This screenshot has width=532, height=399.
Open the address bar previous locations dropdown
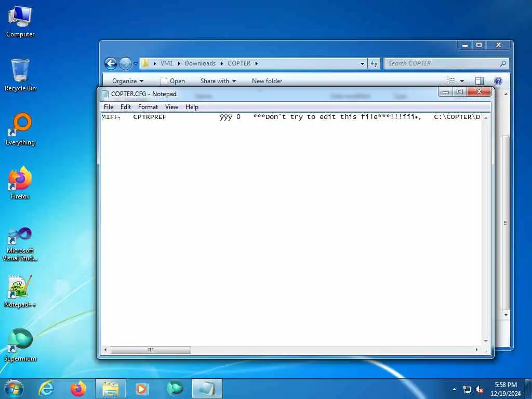[362, 63]
